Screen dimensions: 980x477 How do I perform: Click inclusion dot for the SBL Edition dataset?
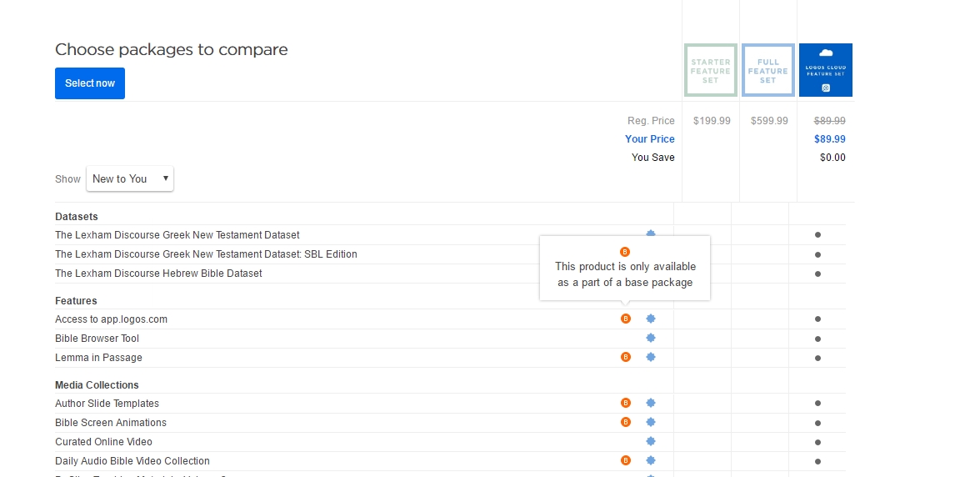click(817, 254)
